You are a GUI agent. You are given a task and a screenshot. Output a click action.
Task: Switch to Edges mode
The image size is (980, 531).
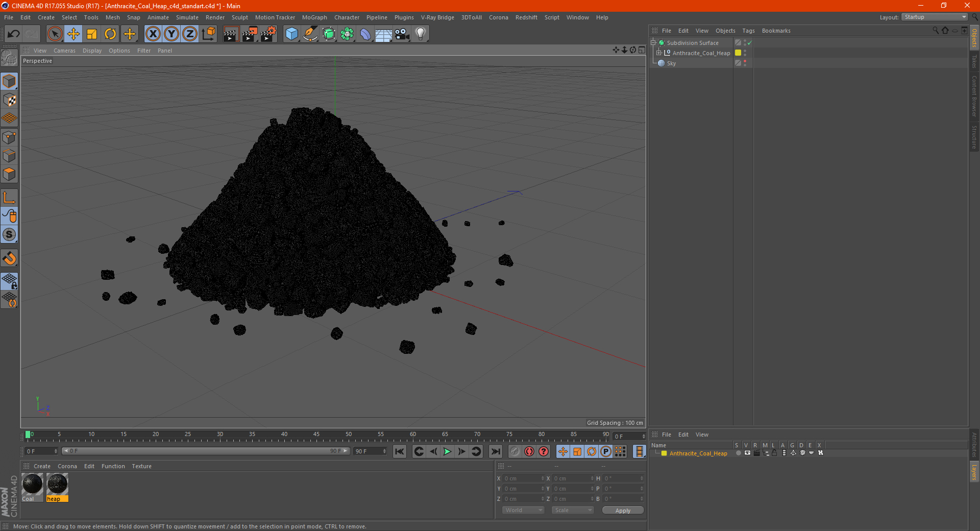coord(9,156)
